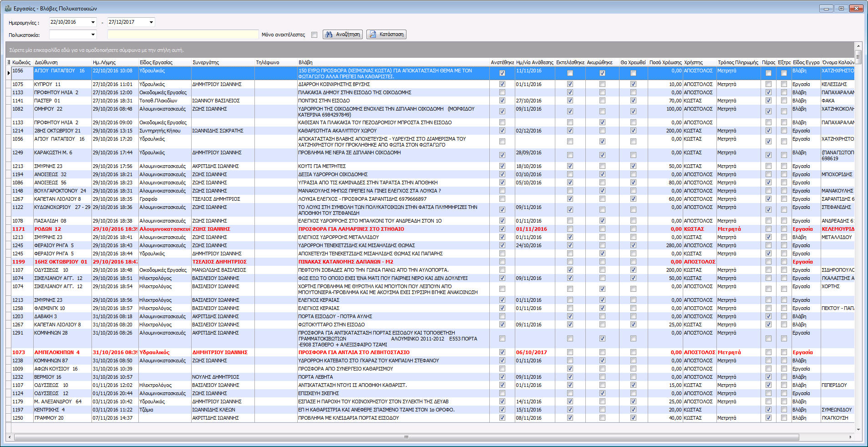Sort by the Ημ.Λήψης column header
Viewport: 868px width, 447px height.
click(115, 62)
